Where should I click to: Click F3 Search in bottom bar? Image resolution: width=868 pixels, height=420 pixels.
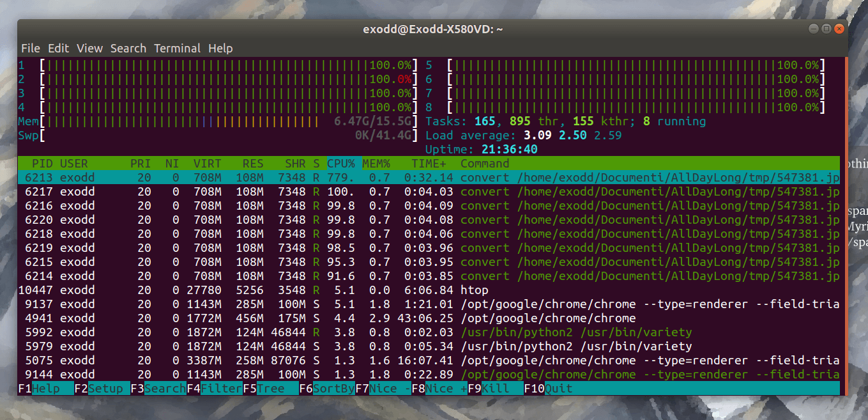[158, 389]
